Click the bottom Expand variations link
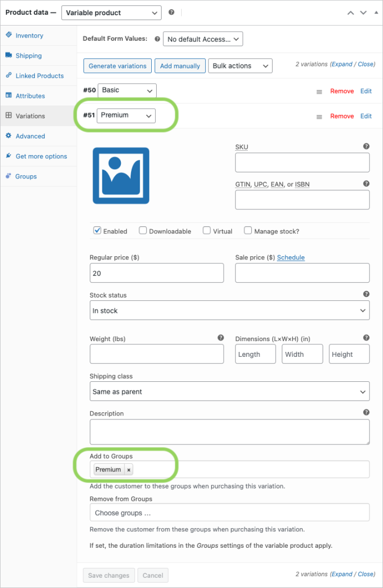Viewport: 383px width, 588px height. click(342, 574)
